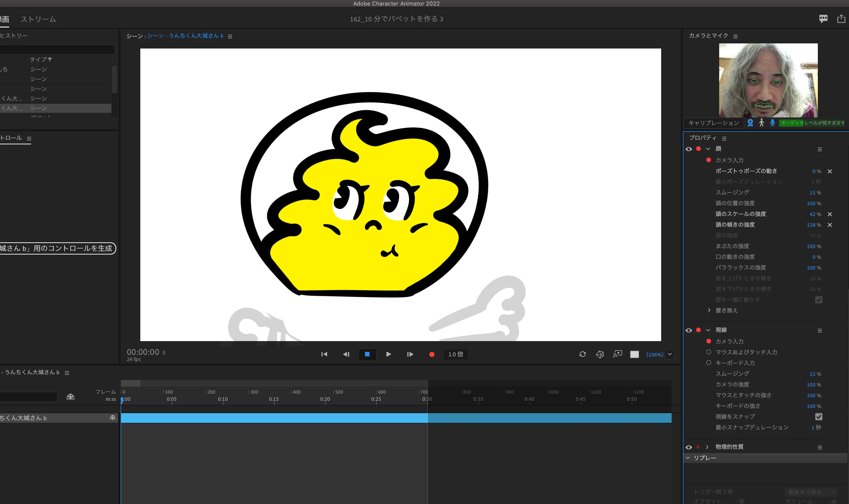Click the refresh scene icon
The height and width of the screenshot is (504, 849).
582,354
